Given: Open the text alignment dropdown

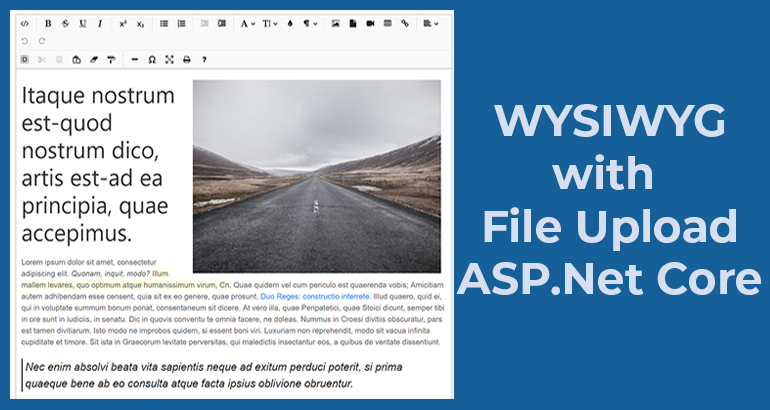Looking at the screenshot, I should [x=430, y=24].
